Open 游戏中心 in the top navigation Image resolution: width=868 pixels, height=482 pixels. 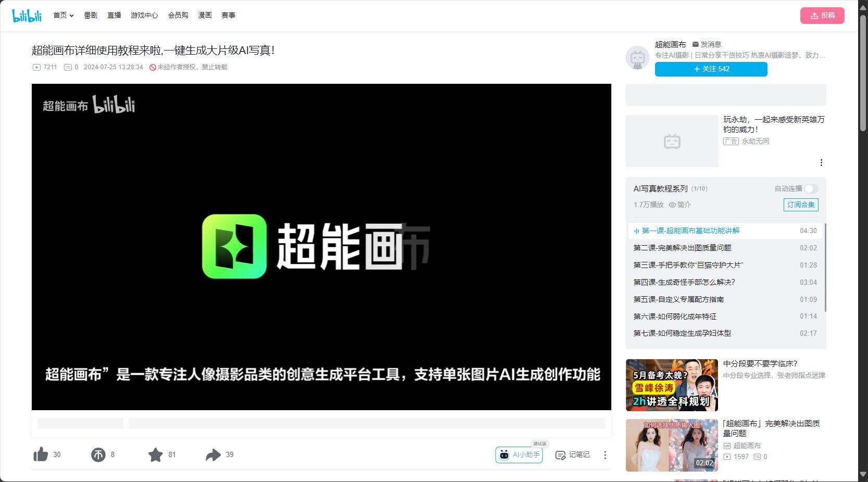(144, 16)
